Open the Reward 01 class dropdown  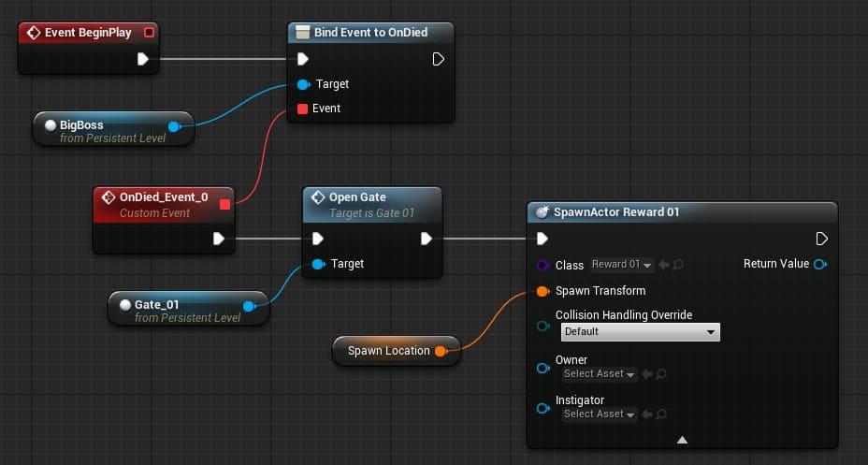[x=622, y=265]
